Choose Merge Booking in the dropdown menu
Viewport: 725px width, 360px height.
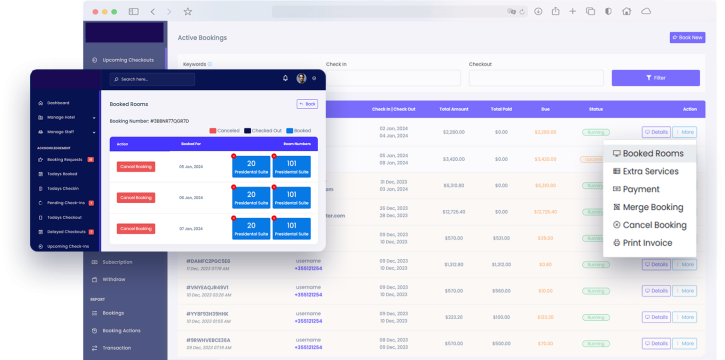[x=649, y=207]
